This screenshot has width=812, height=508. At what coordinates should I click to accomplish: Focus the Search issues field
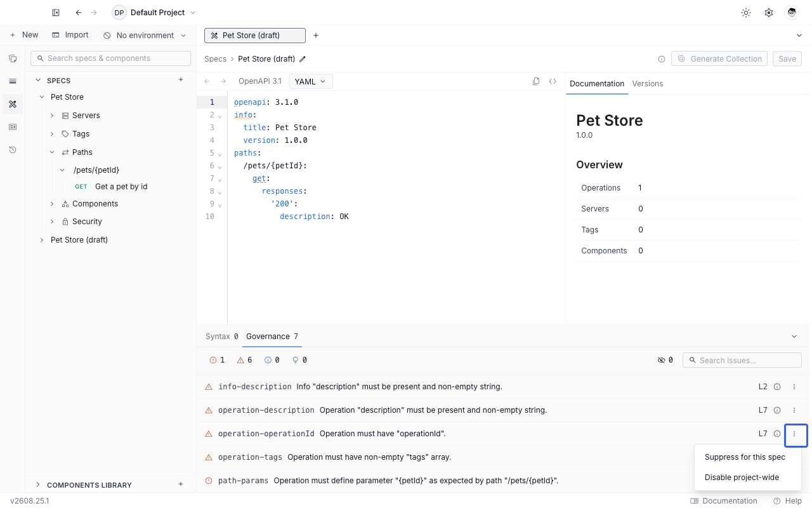tap(742, 360)
